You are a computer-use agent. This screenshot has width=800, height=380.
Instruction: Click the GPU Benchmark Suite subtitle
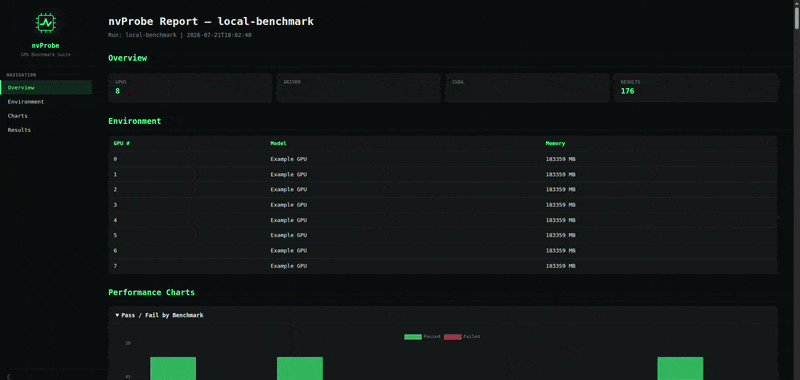(45, 54)
